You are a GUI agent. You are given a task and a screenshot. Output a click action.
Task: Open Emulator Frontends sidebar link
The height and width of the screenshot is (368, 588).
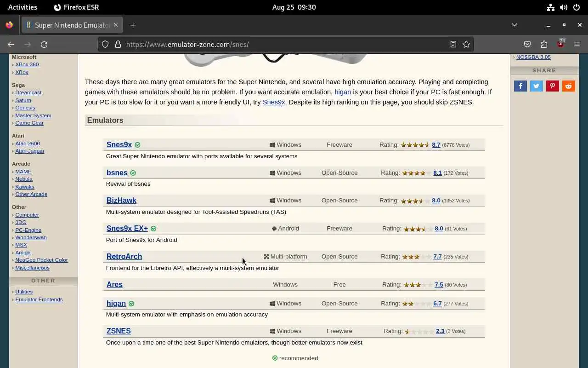click(39, 299)
